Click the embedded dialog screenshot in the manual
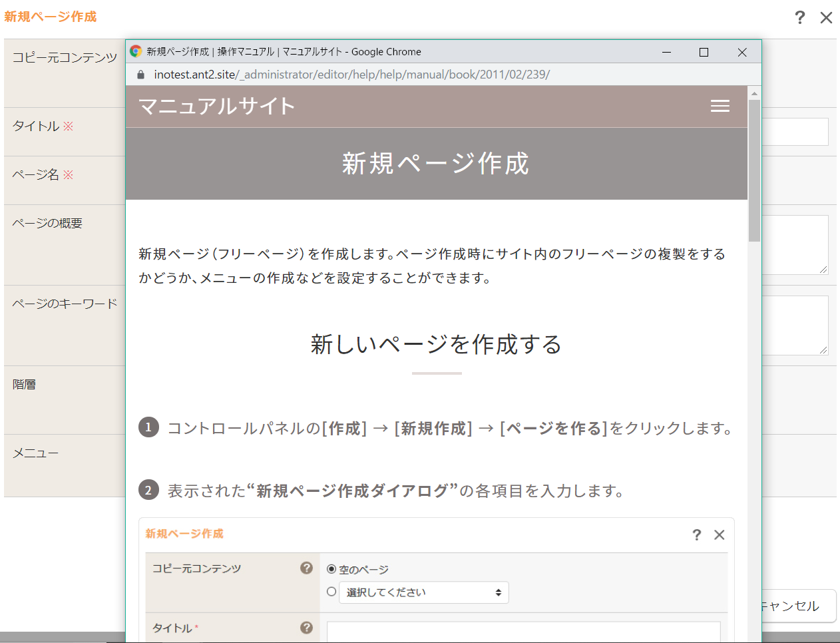 (437, 580)
